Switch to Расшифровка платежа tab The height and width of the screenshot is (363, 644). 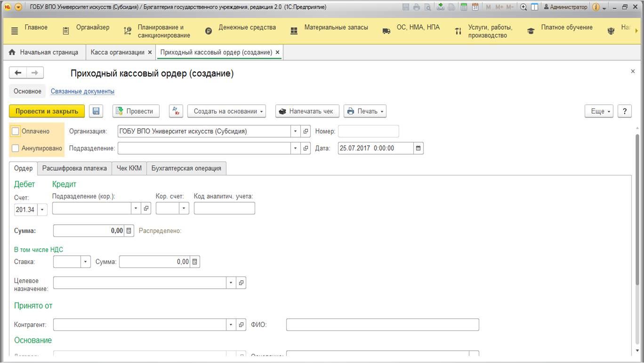point(74,168)
